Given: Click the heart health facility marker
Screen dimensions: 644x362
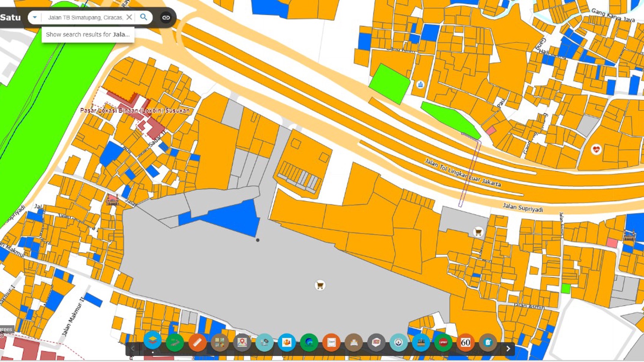Looking at the screenshot, I should pos(596,149).
